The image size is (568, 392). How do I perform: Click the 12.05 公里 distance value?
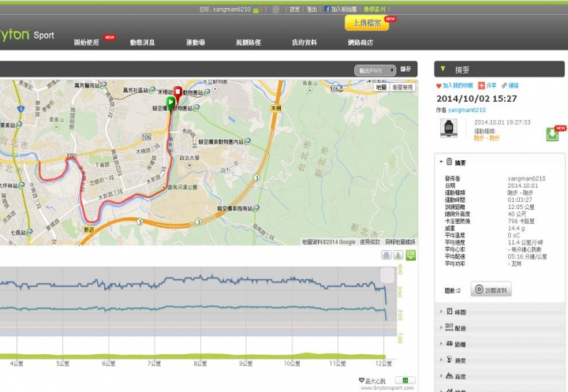(521, 207)
